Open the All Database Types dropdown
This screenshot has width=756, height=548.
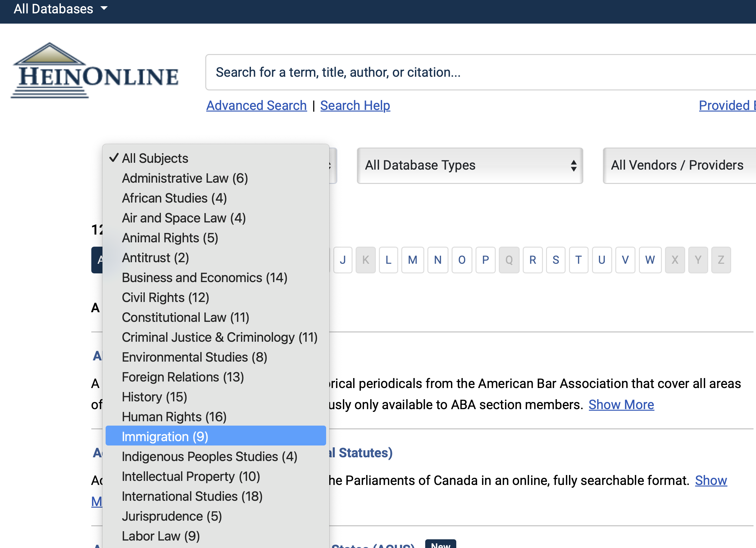[470, 166]
